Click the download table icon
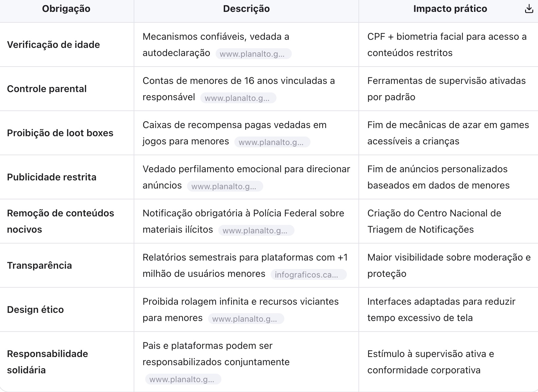This screenshot has height=392, width=538. coord(529,9)
